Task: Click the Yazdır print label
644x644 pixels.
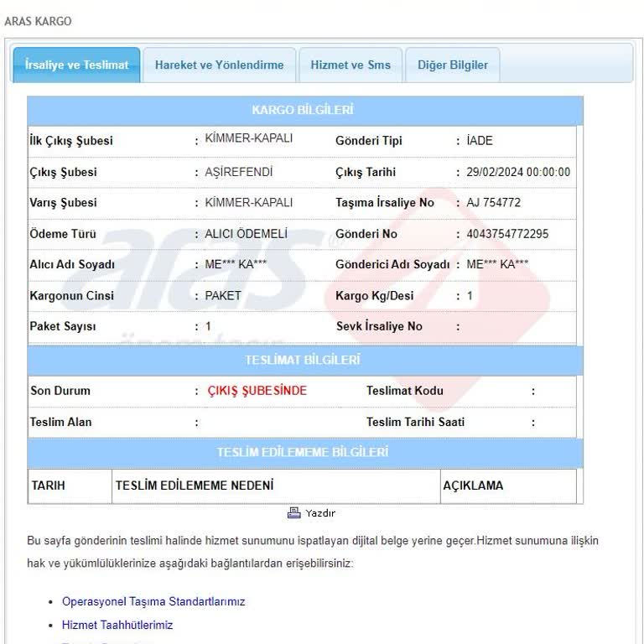Action: [x=320, y=513]
